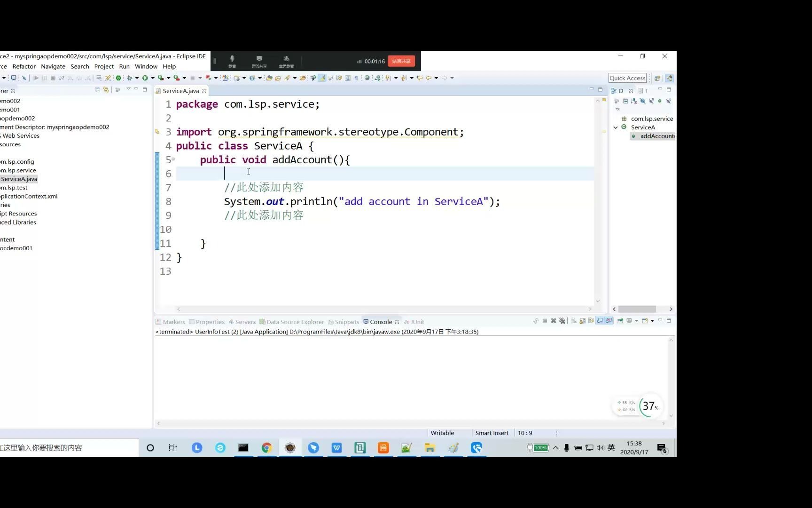Click the 37% network speed floating widget
Image resolution: width=812 pixels, height=508 pixels.
tap(651, 406)
